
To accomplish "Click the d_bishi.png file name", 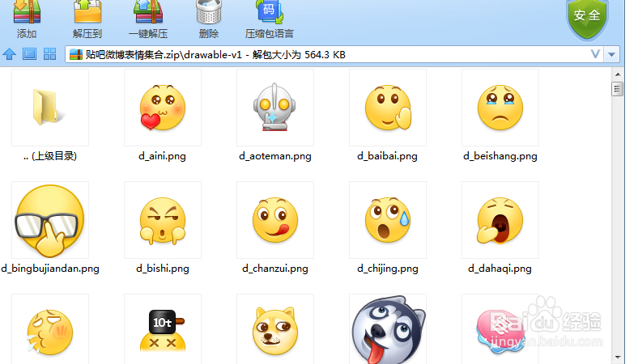I will pyautogui.click(x=163, y=269).
